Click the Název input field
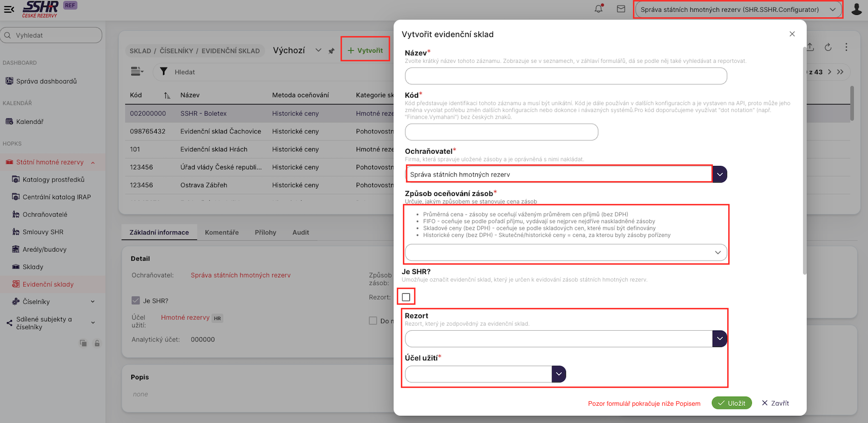The width and height of the screenshot is (868, 423). coord(565,76)
